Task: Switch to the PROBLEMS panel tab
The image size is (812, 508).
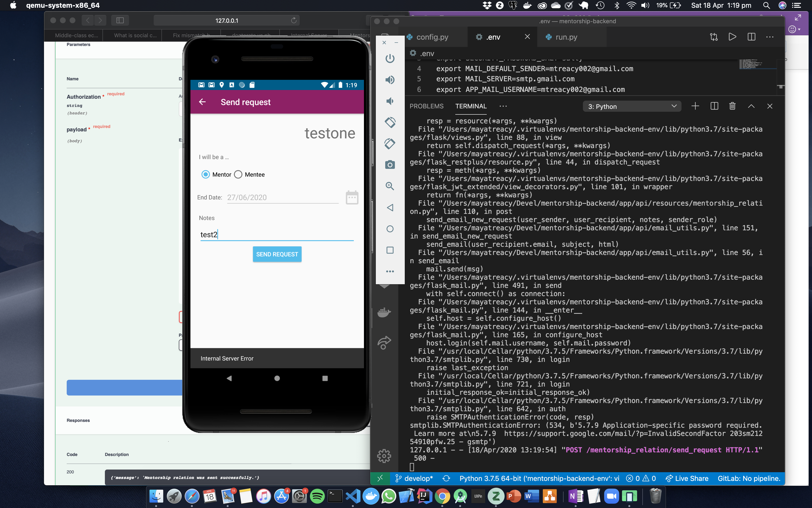Action: point(427,106)
